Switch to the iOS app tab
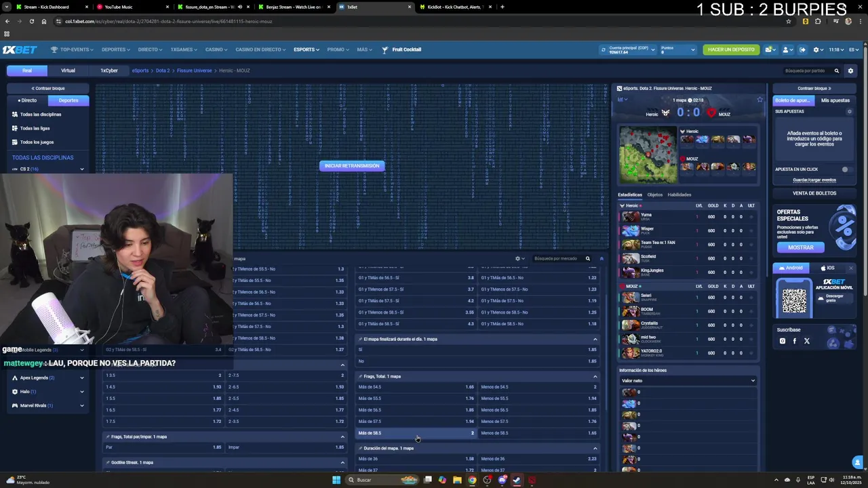The image size is (868, 488). click(827, 268)
